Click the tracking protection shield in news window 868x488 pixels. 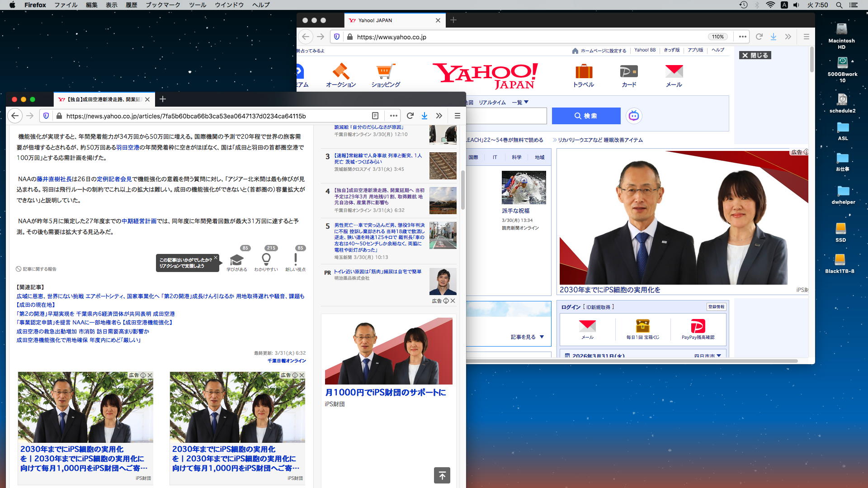46,116
